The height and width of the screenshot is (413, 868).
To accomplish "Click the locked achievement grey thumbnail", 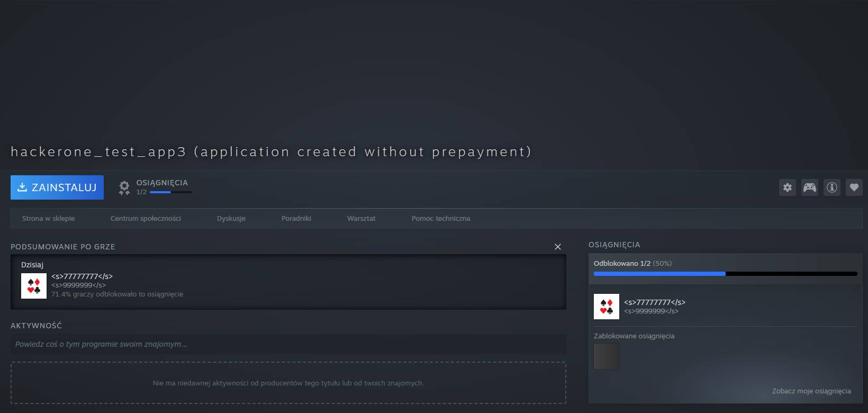I will click(x=607, y=356).
